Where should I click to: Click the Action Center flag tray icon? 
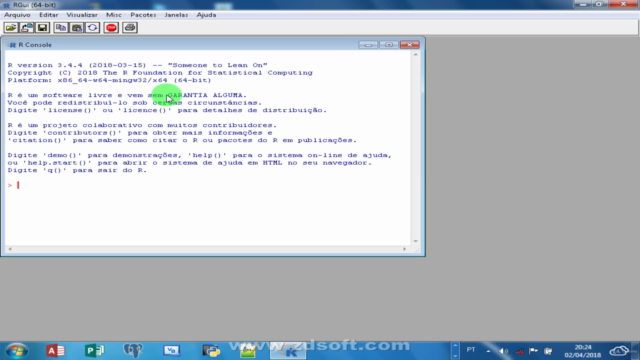click(x=533, y=351)
